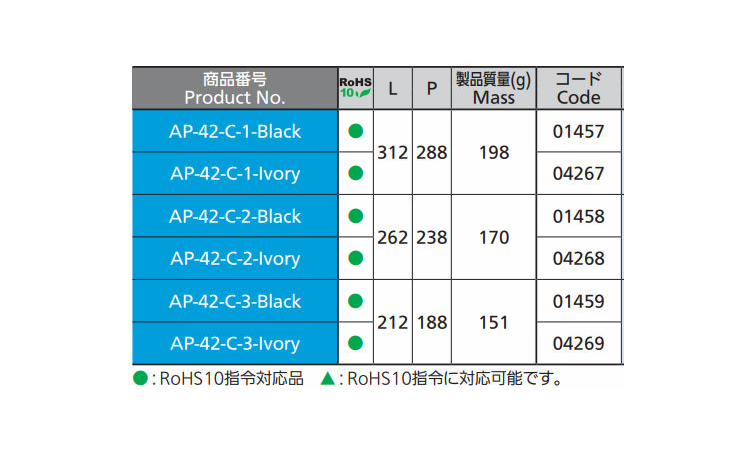Select product AP-42-C-1-Black
Screen dimensions: 750x450
[235, 131]
